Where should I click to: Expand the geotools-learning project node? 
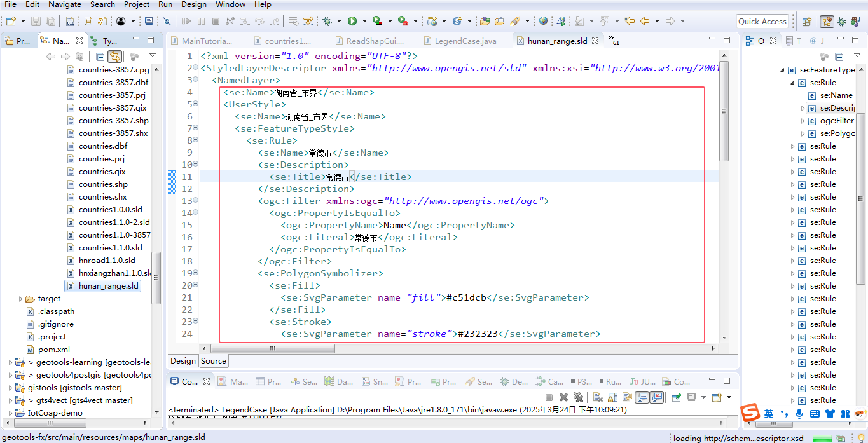pyautogui.click(x=10, y=362)
